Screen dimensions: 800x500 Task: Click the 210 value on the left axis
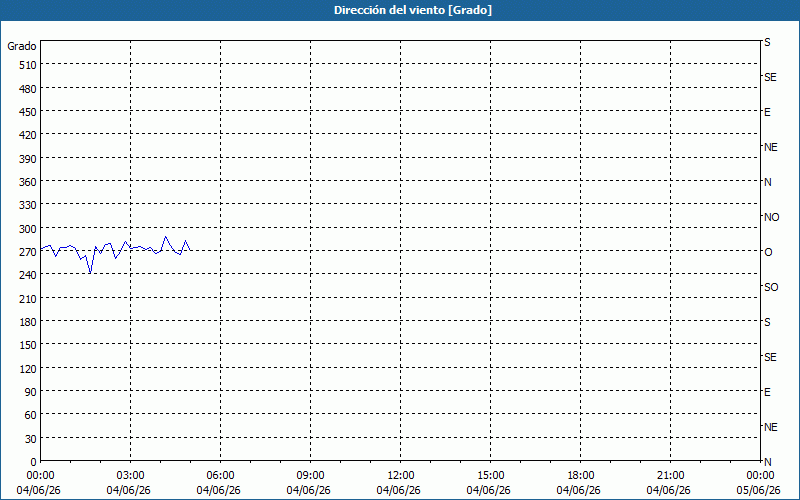tap(28, 298)
